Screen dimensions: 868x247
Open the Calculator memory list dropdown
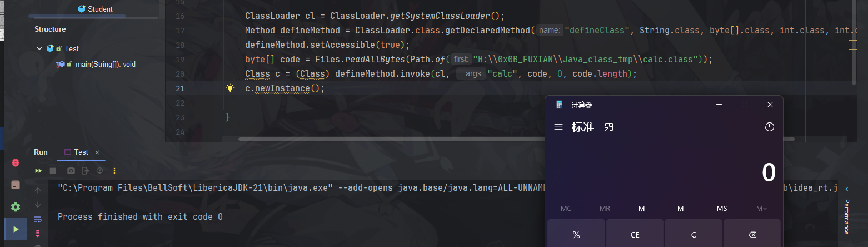click(x=762, y=208)
